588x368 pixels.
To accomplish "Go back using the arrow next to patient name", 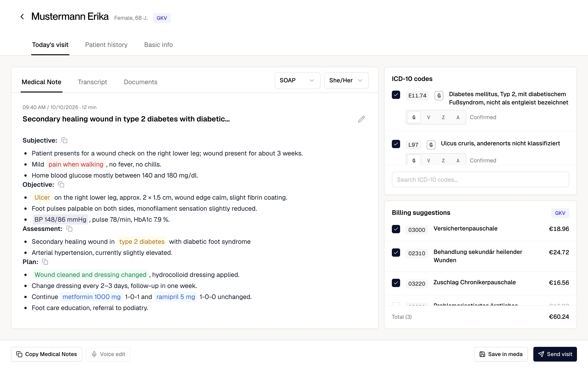I will point(22,17).
